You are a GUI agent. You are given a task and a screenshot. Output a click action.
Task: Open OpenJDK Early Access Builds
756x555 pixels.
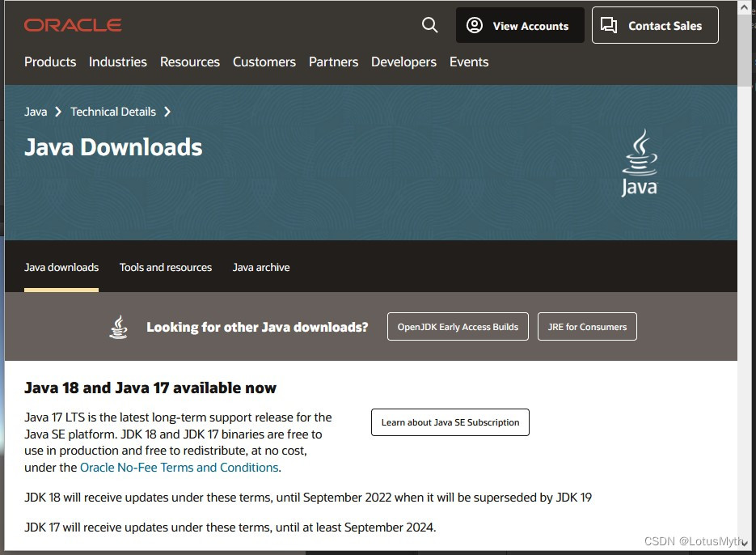point(458,327)
